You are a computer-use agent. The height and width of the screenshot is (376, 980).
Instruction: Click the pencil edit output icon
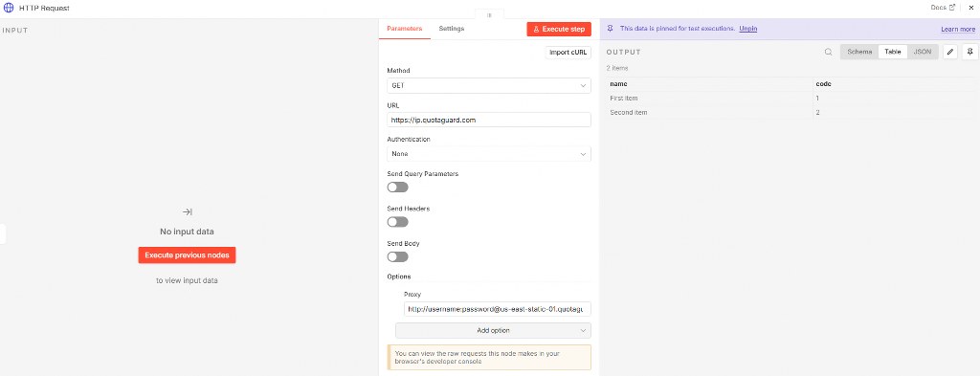pos(950,52)
